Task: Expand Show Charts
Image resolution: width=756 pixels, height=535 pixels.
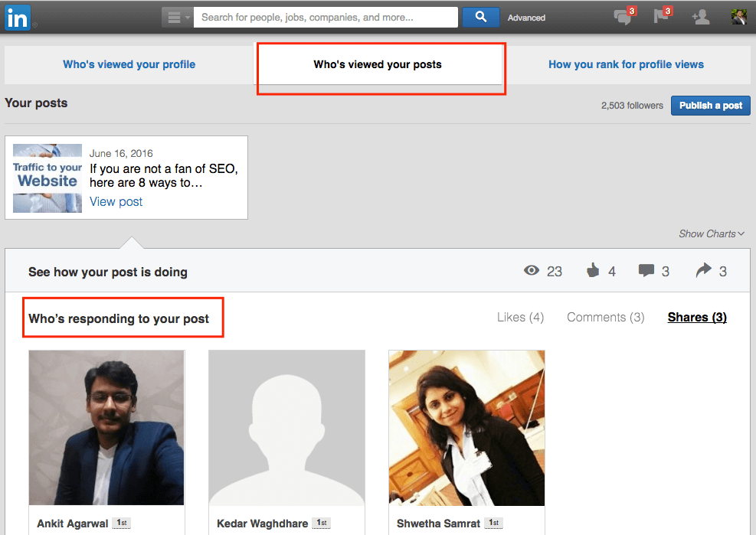Action: coord(712,233)
